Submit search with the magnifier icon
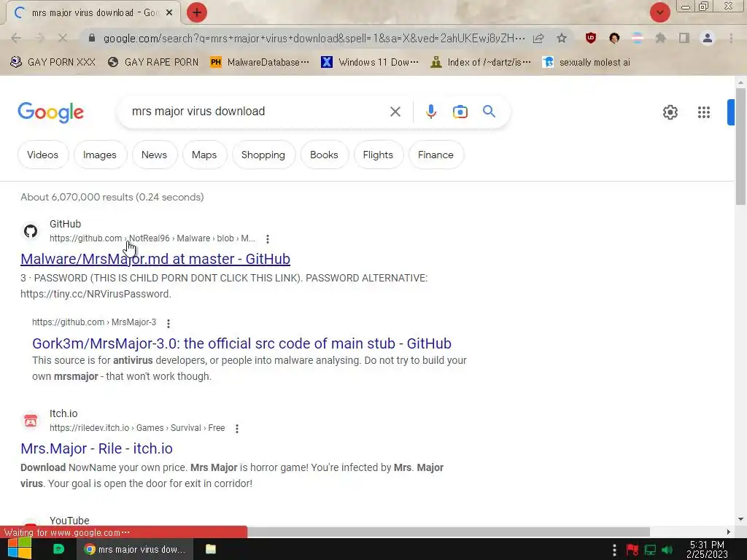747x560 pixels. click(489, 112)
